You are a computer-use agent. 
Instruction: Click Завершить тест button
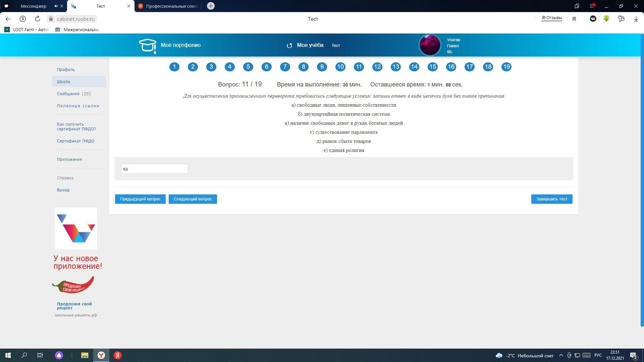551,199
